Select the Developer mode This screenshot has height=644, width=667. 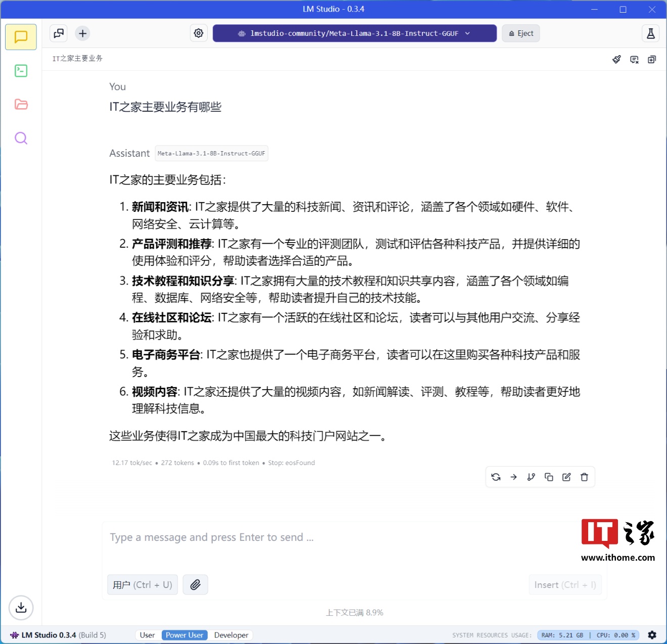coord(231,635)
